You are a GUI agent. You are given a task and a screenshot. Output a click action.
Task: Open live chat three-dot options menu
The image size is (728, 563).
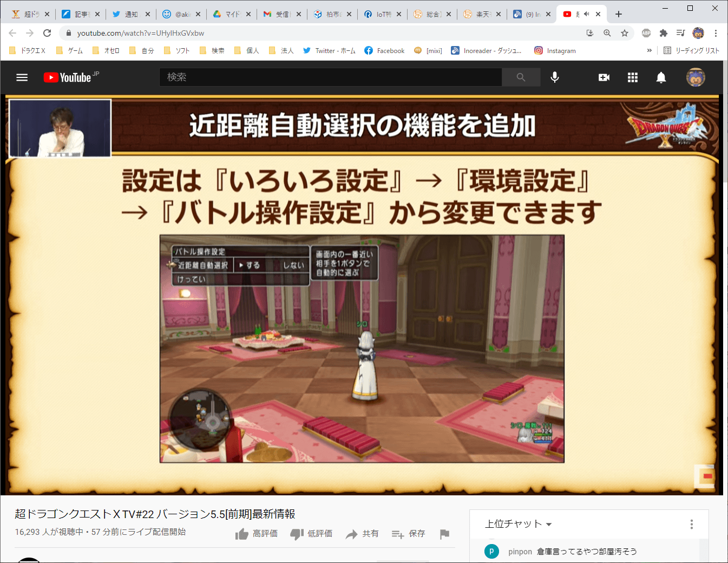[691, 524]
